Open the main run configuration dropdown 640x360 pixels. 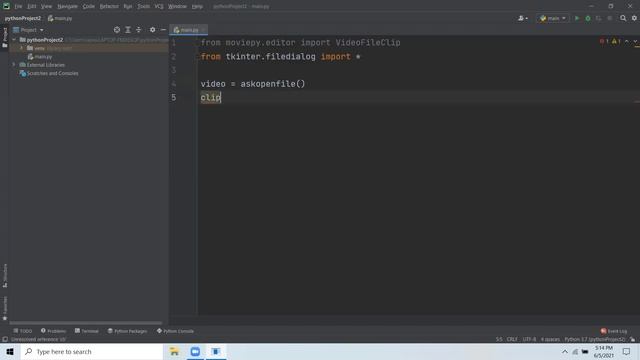553,18
